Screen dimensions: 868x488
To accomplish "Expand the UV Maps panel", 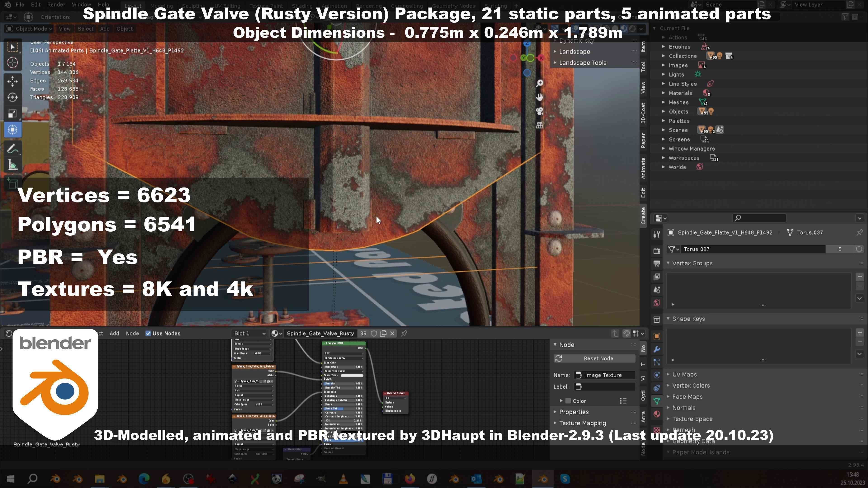I will pos(668,374).
